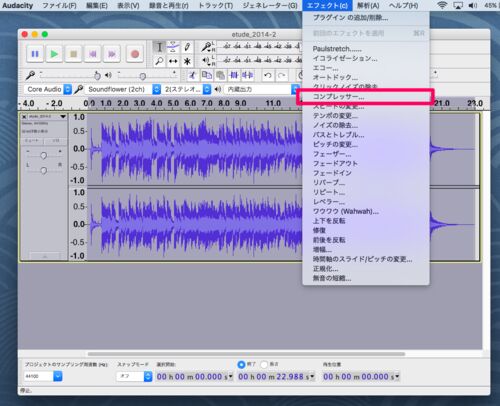Viewport: 500px width, 406px height.
Task: Toggle the track Mute button
Action: [32, 141]
